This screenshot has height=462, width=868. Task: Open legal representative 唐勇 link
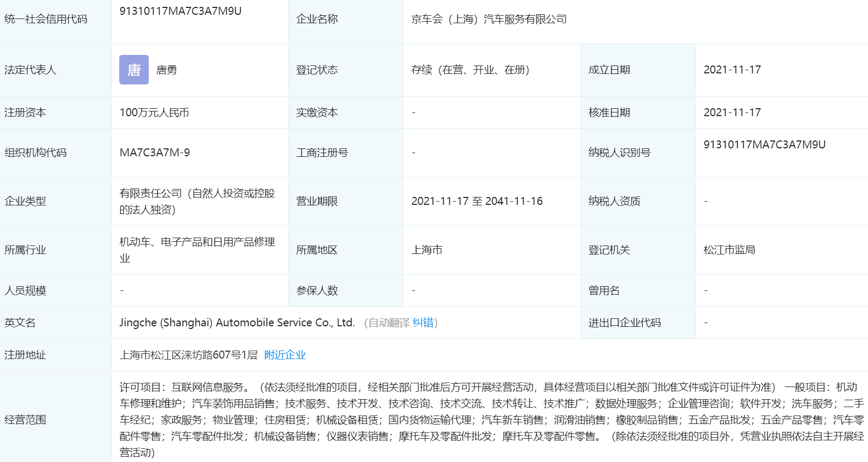pos(167,70)
